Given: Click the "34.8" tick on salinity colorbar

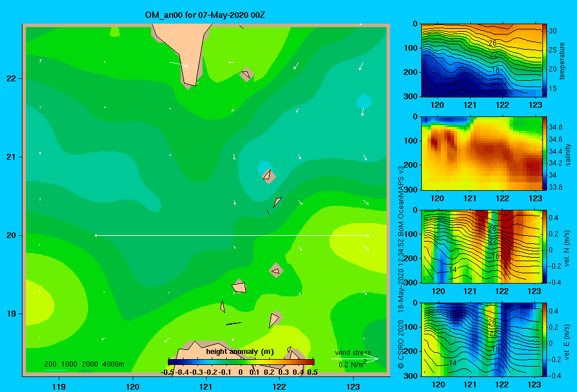Looking at the screenshot, I should 555,127.
